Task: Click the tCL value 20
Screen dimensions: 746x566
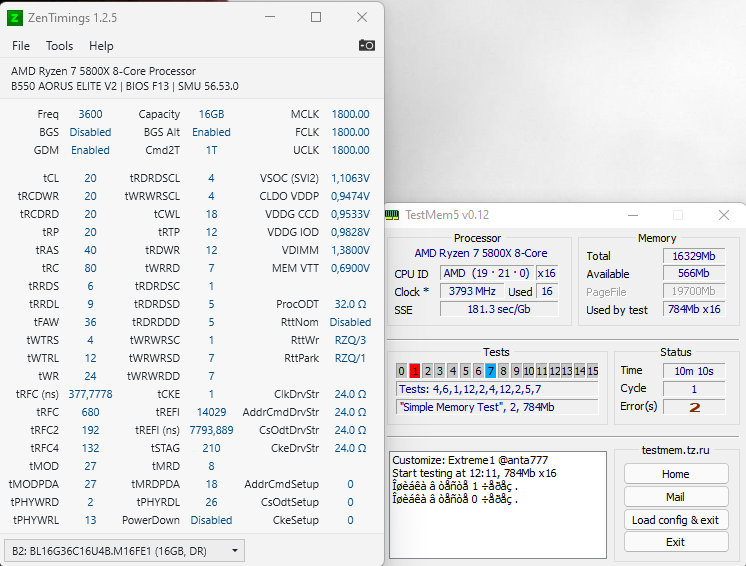Action: coord(90,178)
